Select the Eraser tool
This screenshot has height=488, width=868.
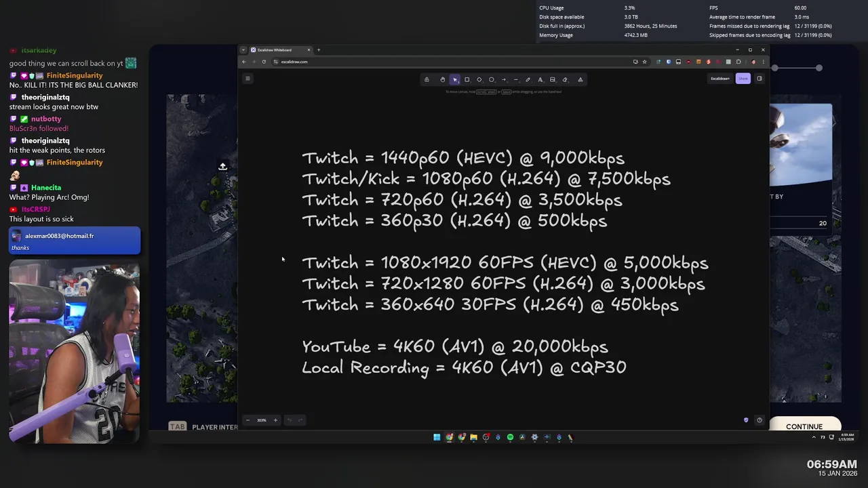click(565, 79)
